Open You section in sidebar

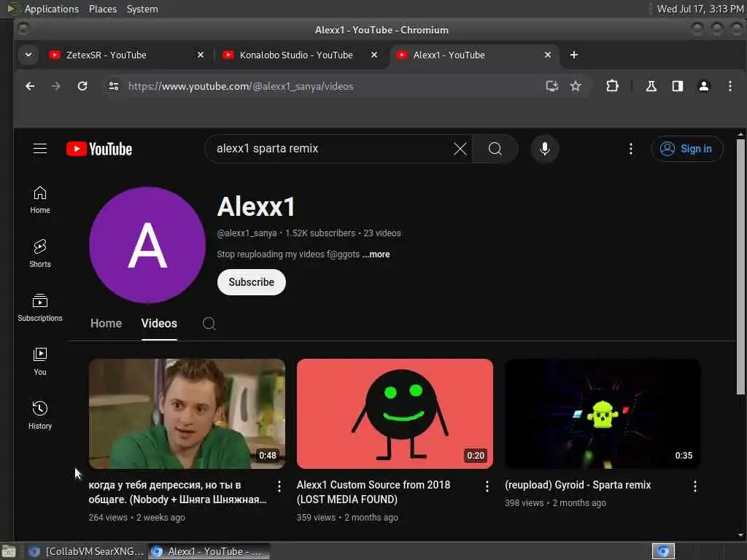pyautogui.click(x=40, y=362)
